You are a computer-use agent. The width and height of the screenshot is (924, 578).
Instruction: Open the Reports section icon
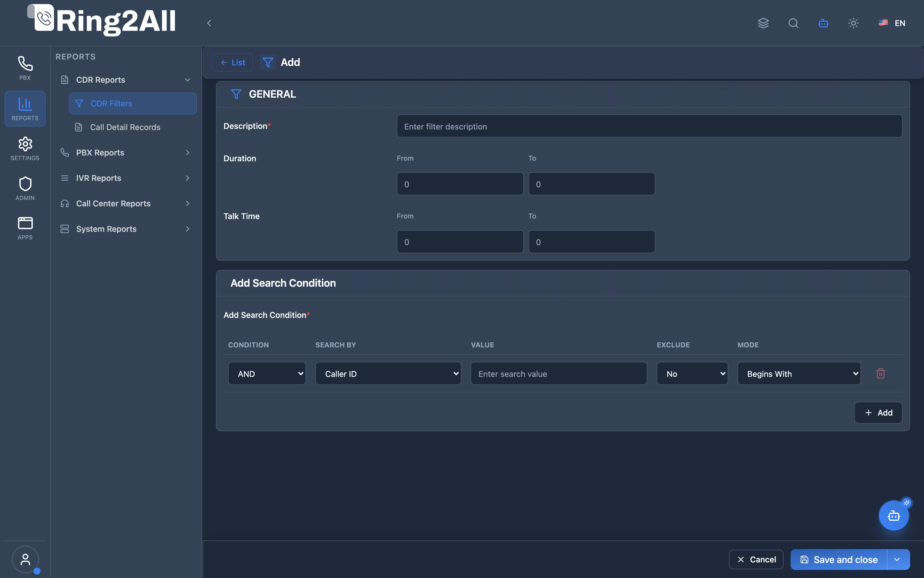(25, 109)
